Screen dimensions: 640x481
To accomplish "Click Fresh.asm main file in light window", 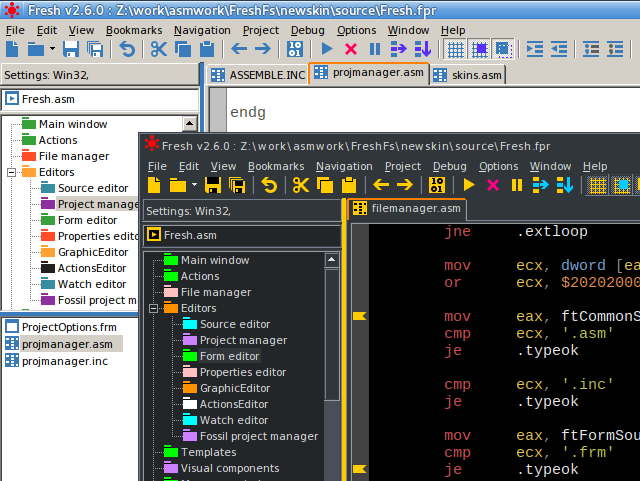I will click(48, 99).
